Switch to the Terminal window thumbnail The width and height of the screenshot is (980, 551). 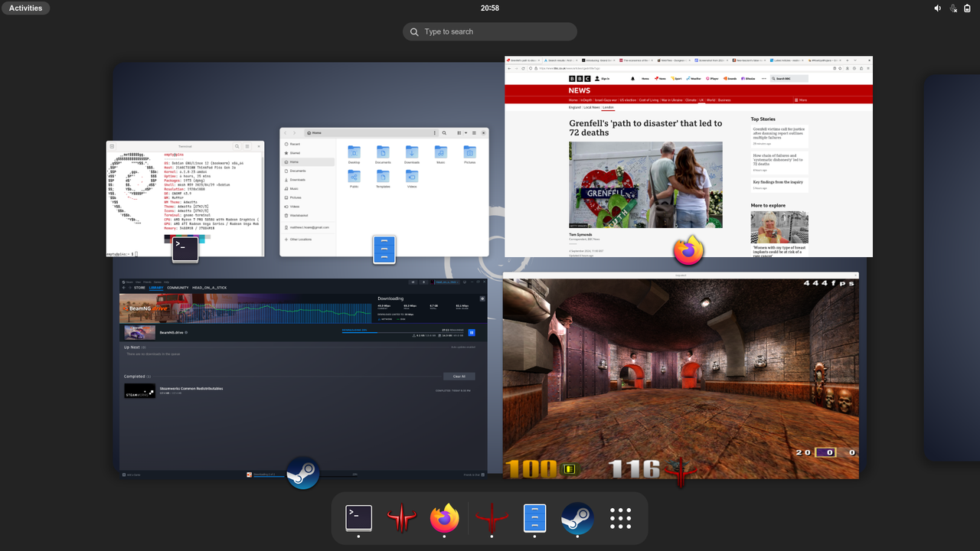click(185, 198)
